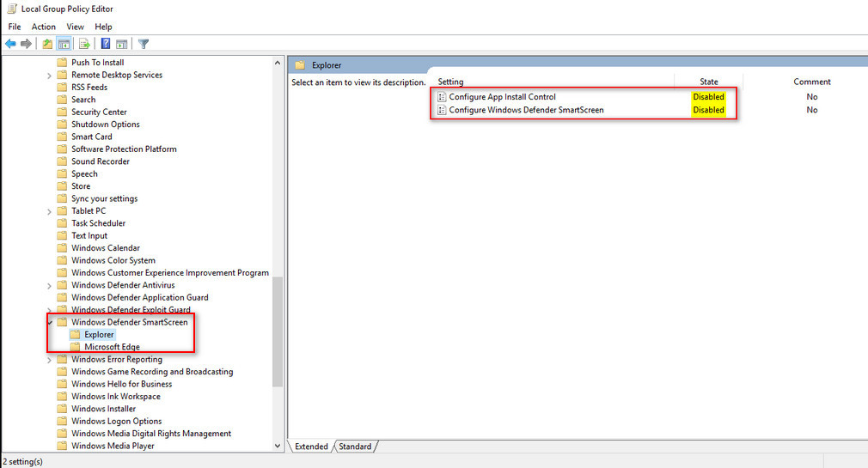
Task: Click the Forward arrow toolbar icon
Action: [26, 44]
